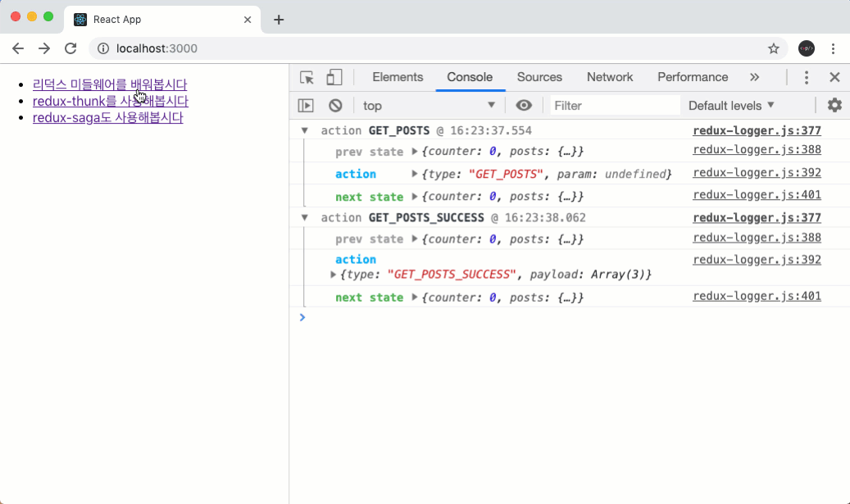The height and width of the screenshot is (504, 850).
Task: Expand next state under GET_POSTS_SUCCESS
Action: (414, 297)
